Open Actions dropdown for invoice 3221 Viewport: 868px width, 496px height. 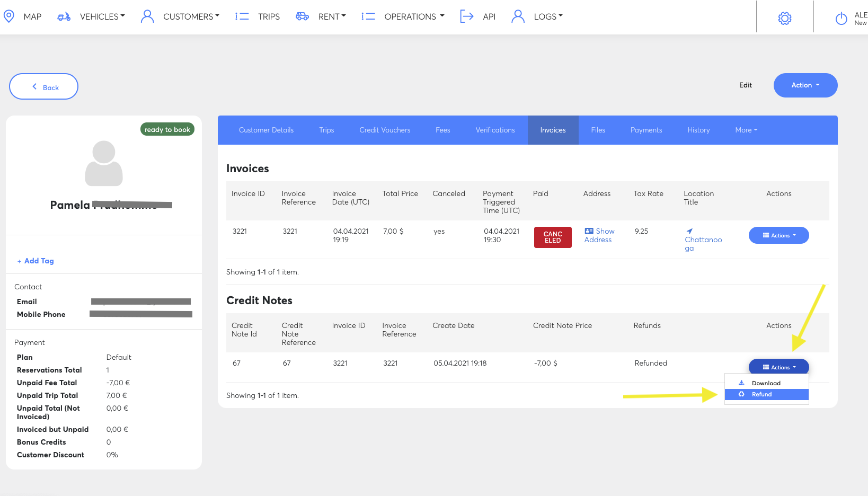click(779, 235)
